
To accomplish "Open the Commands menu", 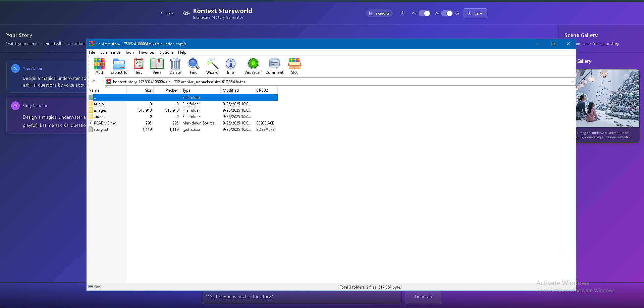I will pos(110,52).
